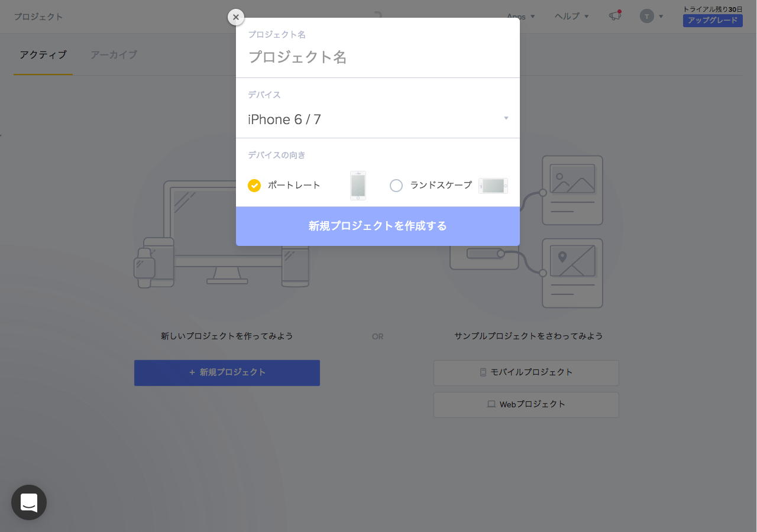Open the chat support bubble icon

(x=28, y=502)
